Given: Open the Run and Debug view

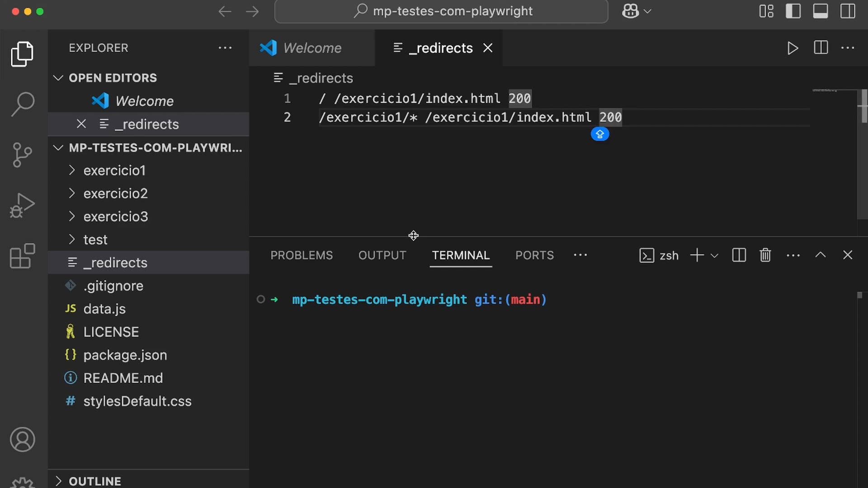Looking at the screenshot, I should point(23,206).
